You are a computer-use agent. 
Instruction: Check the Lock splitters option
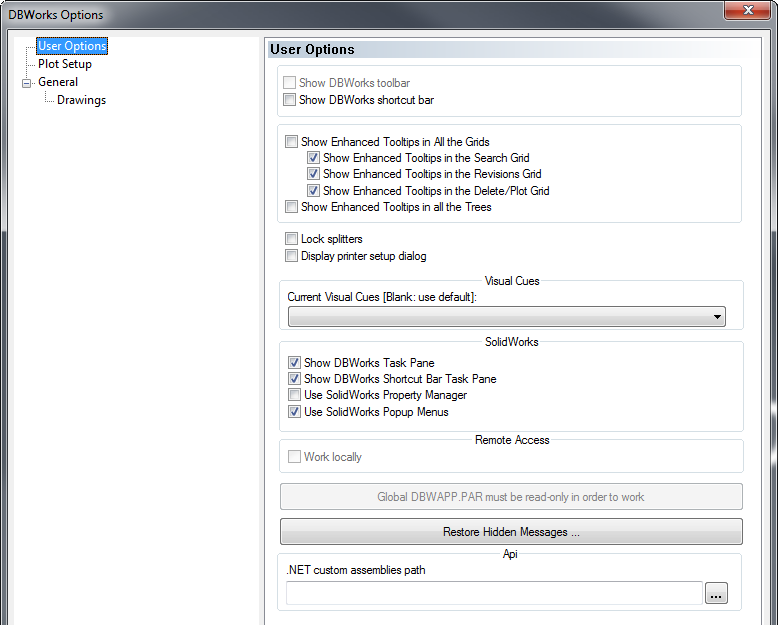(x=291, y=239)
